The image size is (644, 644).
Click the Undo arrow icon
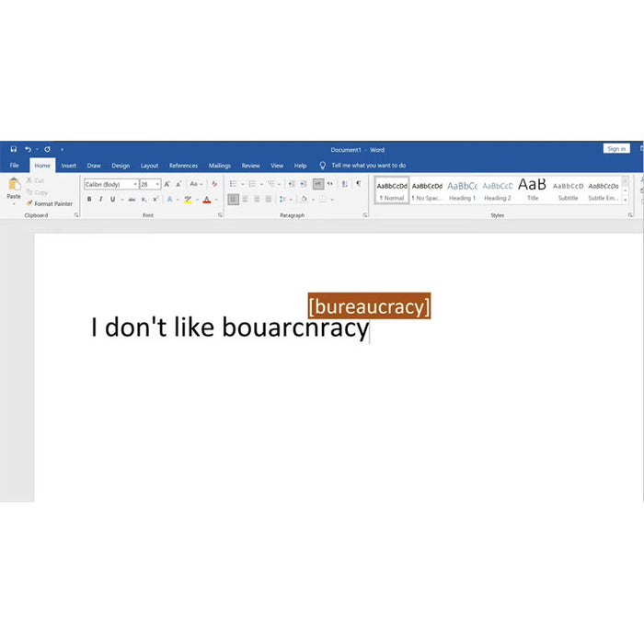pyautogui.click(x=28, y=149)
